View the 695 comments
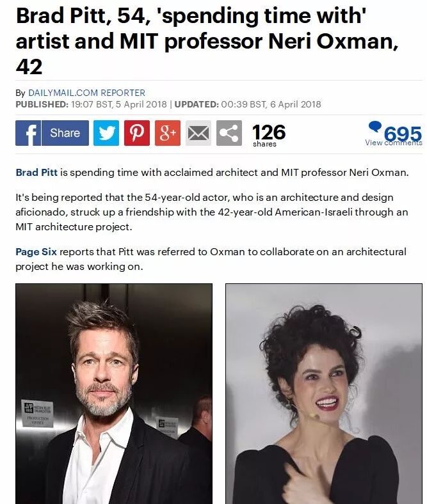The height and width of the screenshot is (504, 427). (403, 133)
